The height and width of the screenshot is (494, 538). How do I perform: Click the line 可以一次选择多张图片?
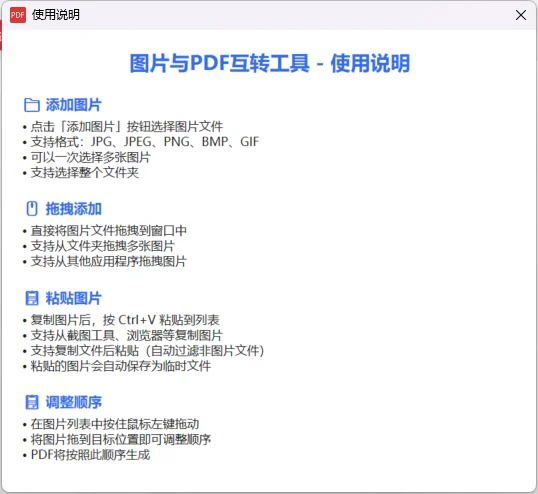click(x=91, y=157)
